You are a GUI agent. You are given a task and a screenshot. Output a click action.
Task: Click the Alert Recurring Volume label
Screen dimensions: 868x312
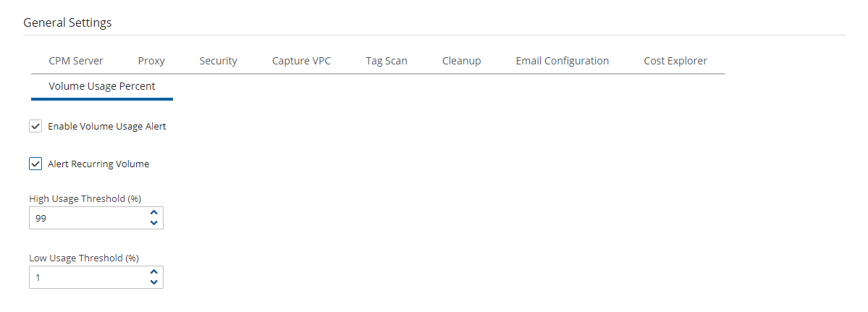[x=98, y=164]
